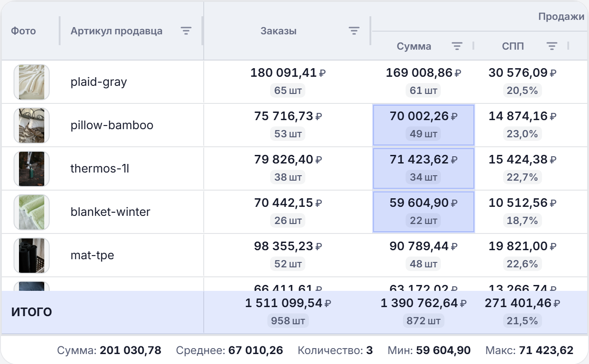Open mat-tpe product photo thumbnail
The height and width of the screenshot is (364, 589).
pyautogui.click(x=32, y=255)
